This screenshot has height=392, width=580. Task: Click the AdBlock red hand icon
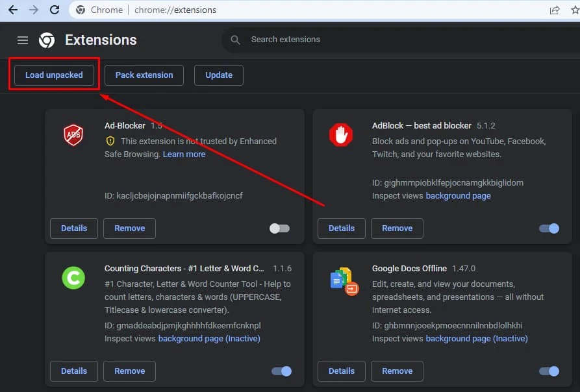tap(341, 135)
